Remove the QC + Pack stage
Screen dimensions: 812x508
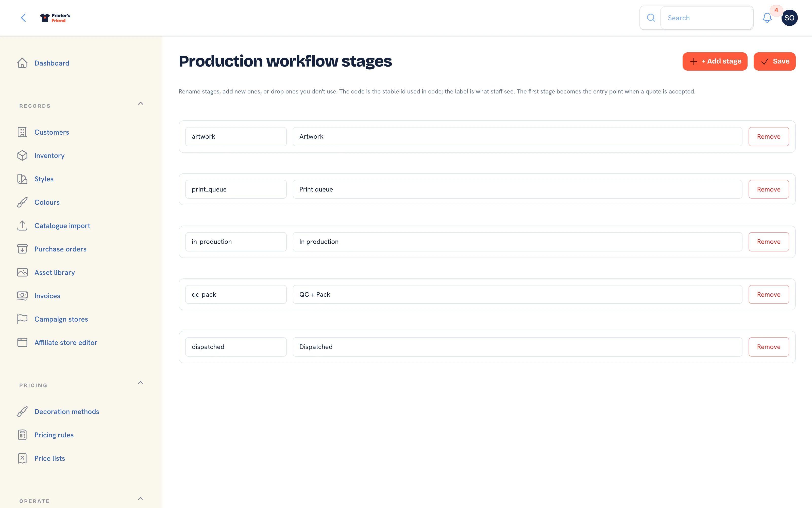pyautogui.click(x=768, y=295)
